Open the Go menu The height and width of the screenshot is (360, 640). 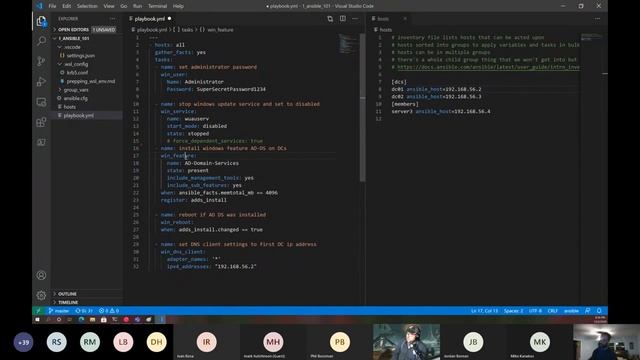[124, 6]
